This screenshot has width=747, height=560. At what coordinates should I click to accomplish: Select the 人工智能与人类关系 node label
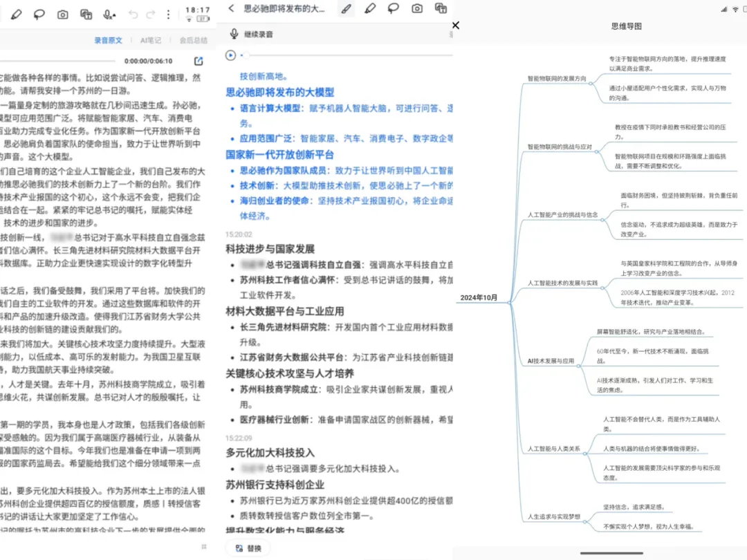tap(553, 449)
